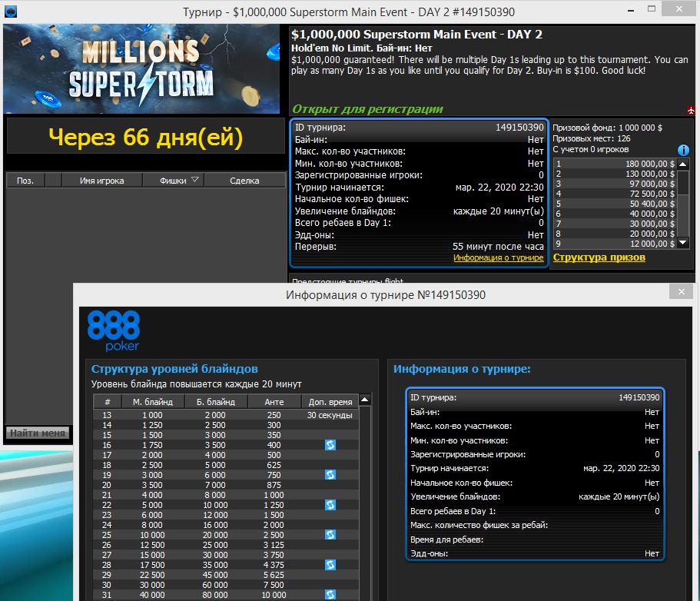Click the blue icon in blind level 28 row
This screenshot has height=601, width=700.
330,565
